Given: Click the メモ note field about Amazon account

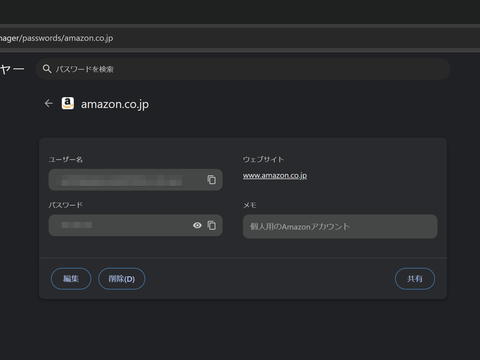Looking at the screenshot, I should point(340,226).
